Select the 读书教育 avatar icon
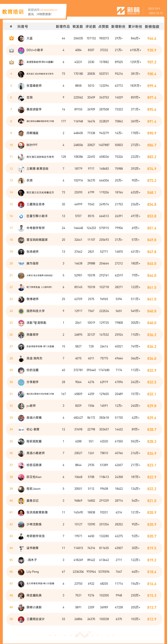The width and height of the screenshot is (167, 644). [21, 548]
